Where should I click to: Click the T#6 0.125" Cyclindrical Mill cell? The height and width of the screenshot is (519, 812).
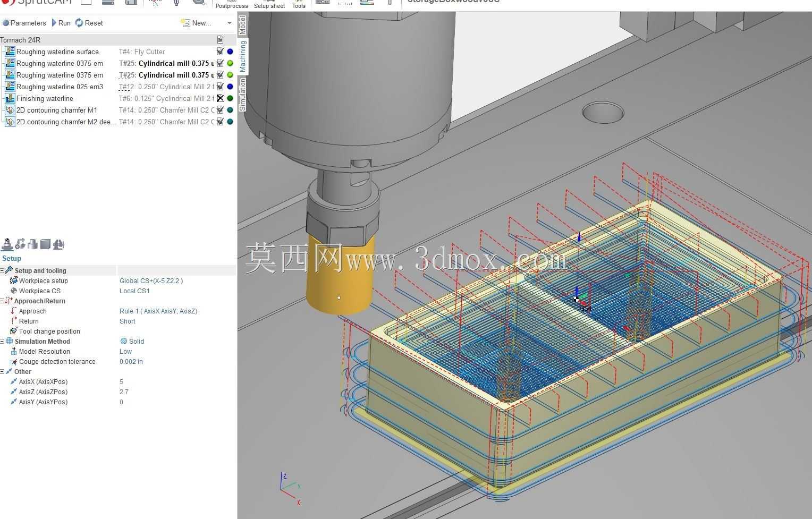(x=166, y=98)
